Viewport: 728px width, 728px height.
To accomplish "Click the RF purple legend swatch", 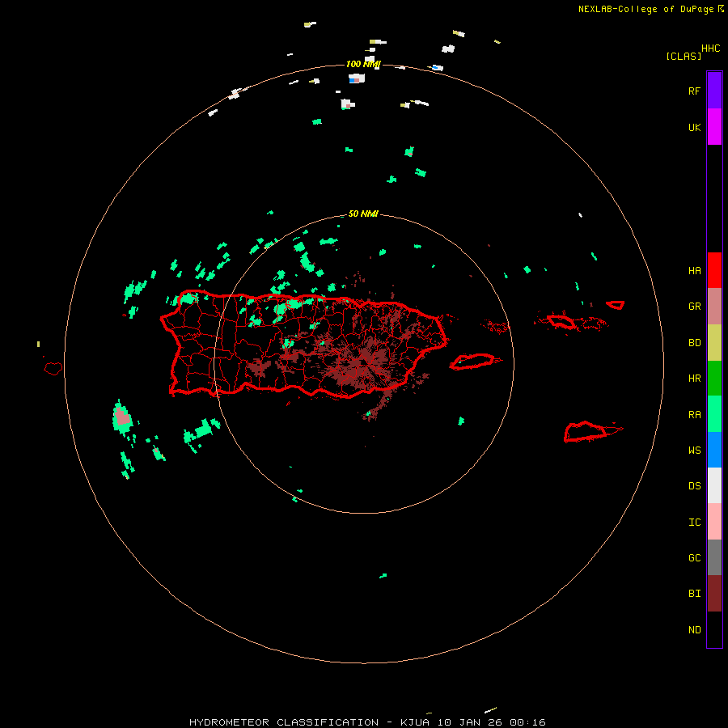I will point(714,91).
